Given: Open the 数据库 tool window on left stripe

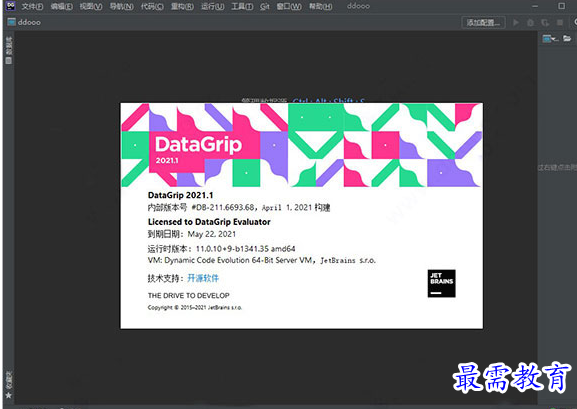Looking at the screenshot, I should [x=9, y=50].
